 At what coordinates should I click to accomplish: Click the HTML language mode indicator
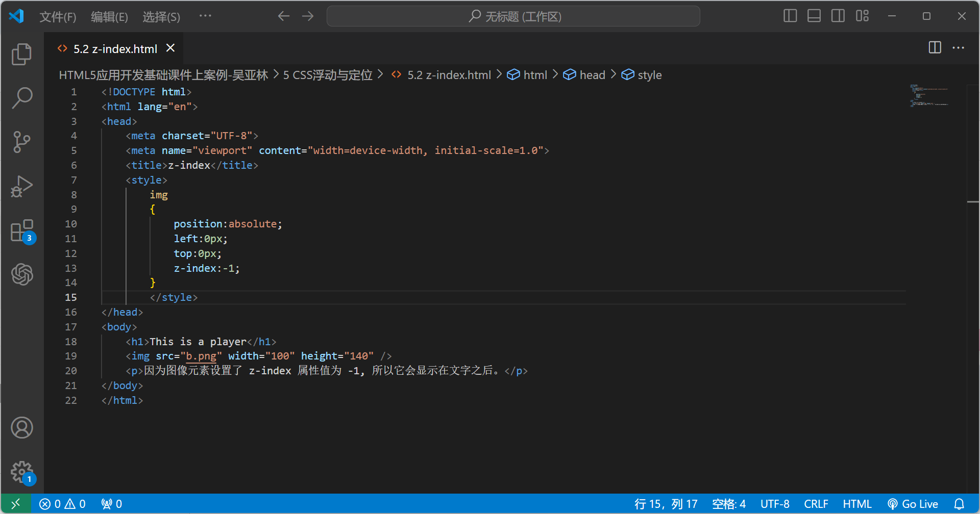857,504
